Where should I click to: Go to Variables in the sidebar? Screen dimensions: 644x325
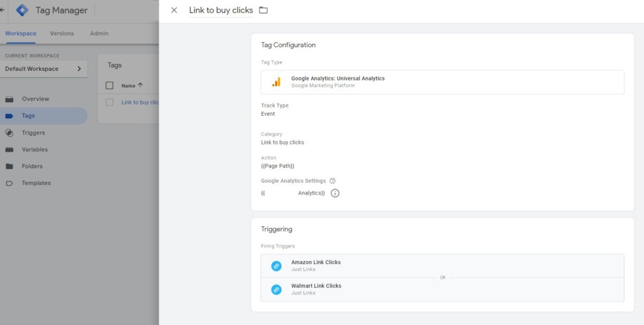tap(35, 150)
